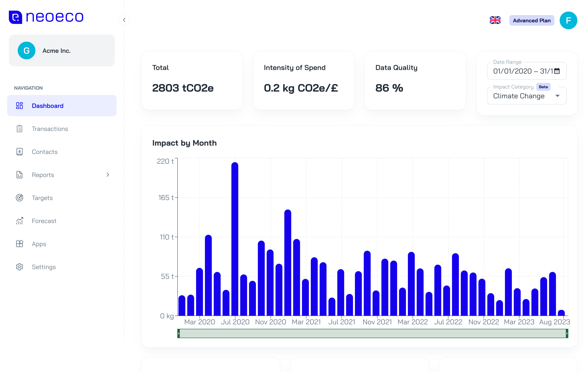Click the Contacts book icon
Screen dimensions: 588x372
(x=19, y=152)
